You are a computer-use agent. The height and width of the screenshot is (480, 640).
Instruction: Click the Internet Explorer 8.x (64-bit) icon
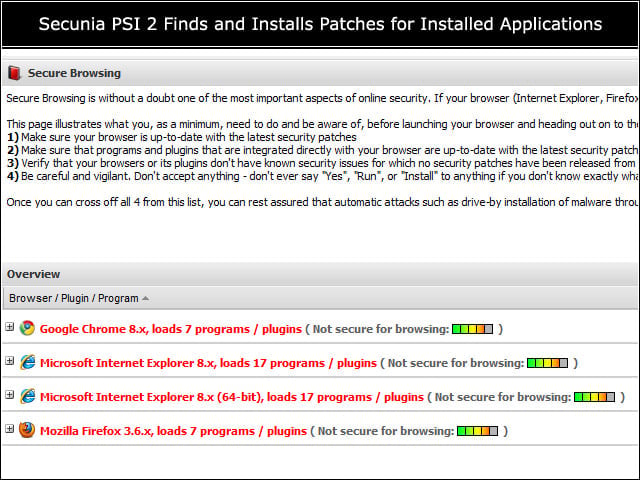click(27, 396)
